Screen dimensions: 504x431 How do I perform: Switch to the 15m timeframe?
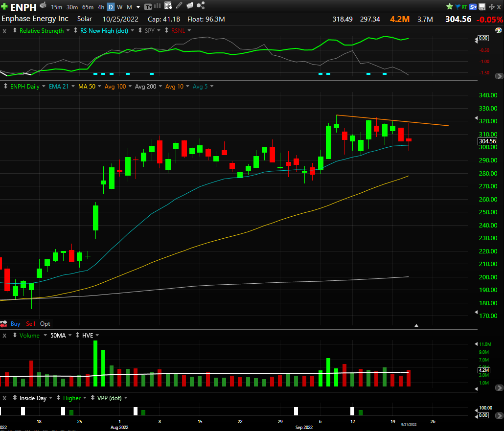click(x=57, y=7)
